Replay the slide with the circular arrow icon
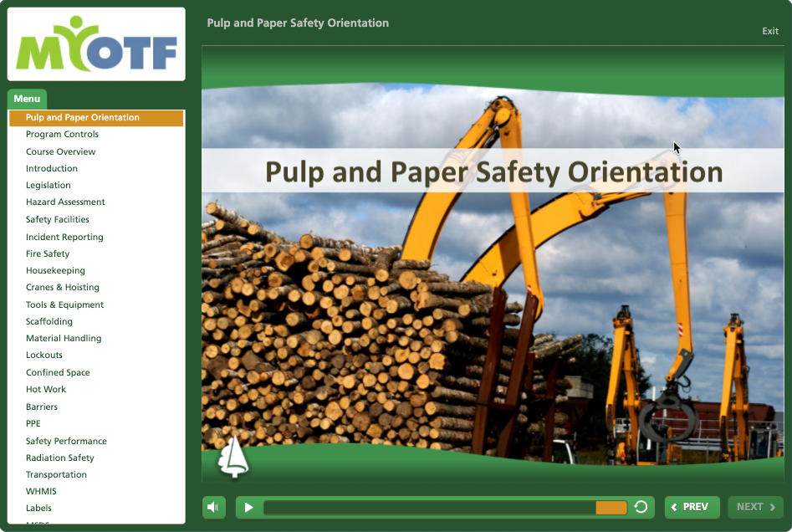This screenshot has height=532, width=792. coord(641,507)
